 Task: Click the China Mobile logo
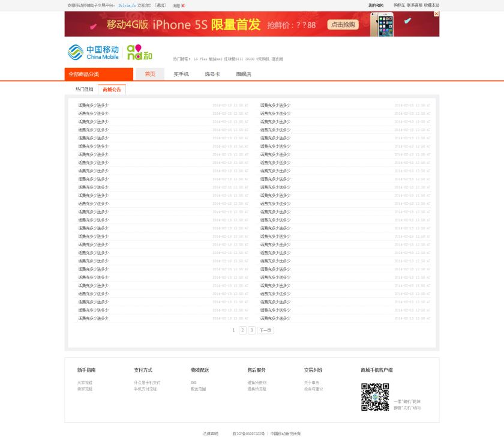(93, 52)
